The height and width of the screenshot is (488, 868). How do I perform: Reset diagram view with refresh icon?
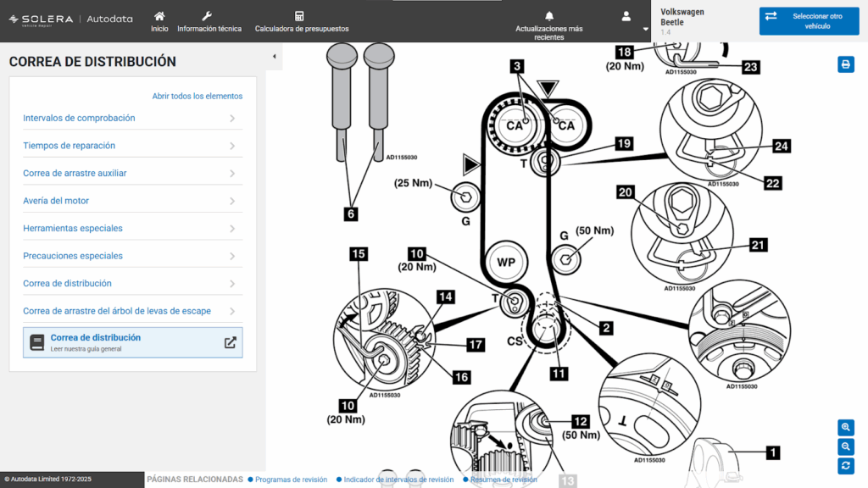point(845,466)
